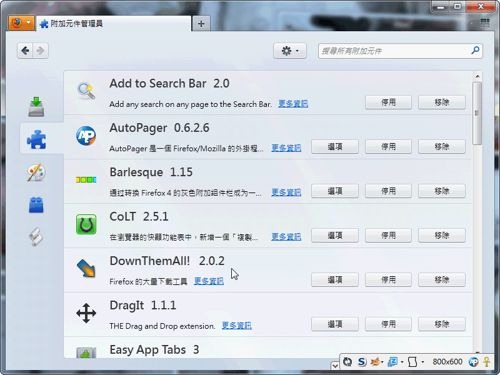Viewport: 500px width, 375px height.
Task: Expand the blue Z icon dropdown arrow
Action: 402,362
